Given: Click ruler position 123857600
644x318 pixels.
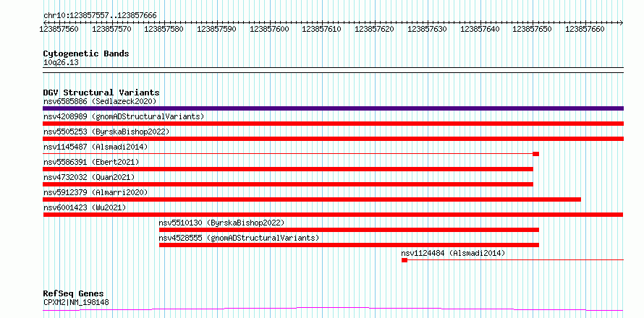Looking at the screenshot, I should pos(269,29).
